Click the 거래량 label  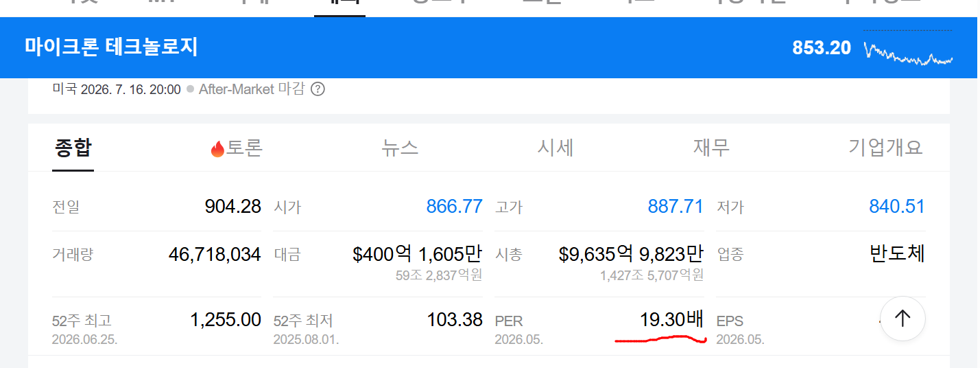point(73,255)
